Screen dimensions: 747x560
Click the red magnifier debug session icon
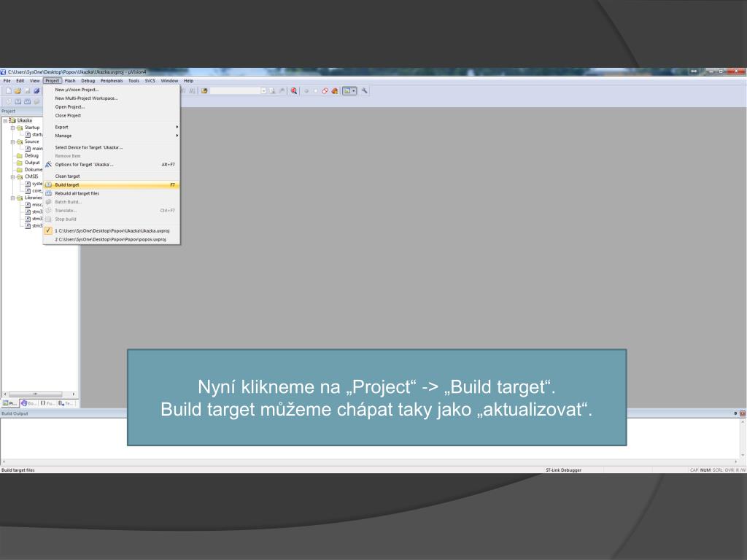(294, 91)
